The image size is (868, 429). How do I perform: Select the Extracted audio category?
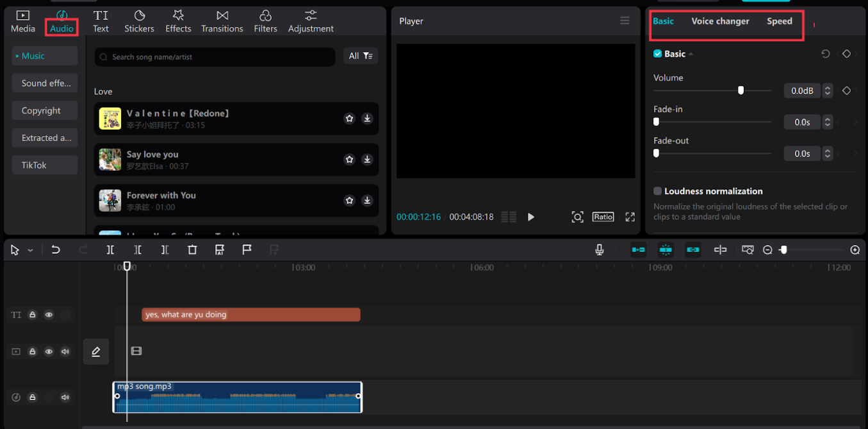[45, 138]
